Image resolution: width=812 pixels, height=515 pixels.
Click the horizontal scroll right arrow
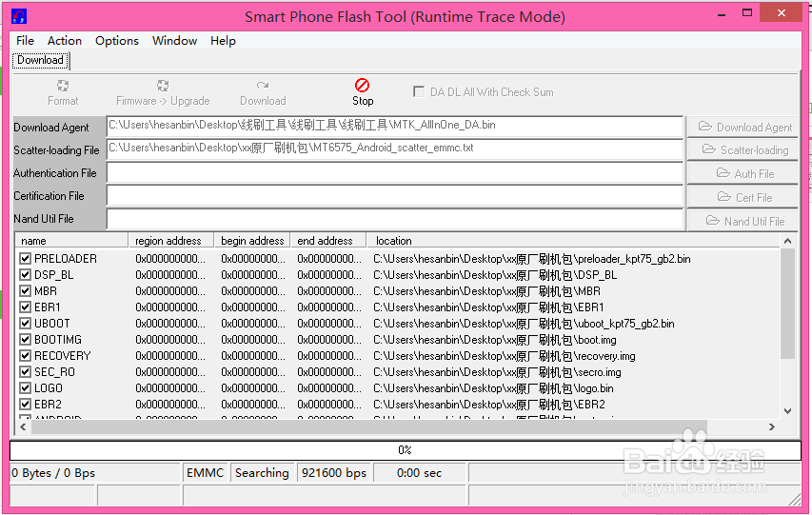click(x=772, y=426)
